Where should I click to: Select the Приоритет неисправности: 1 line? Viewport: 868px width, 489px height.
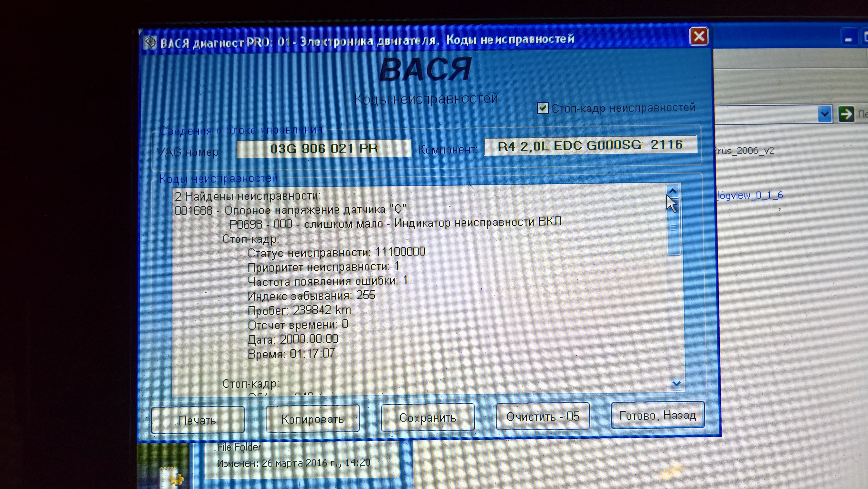tap(324, 267)
